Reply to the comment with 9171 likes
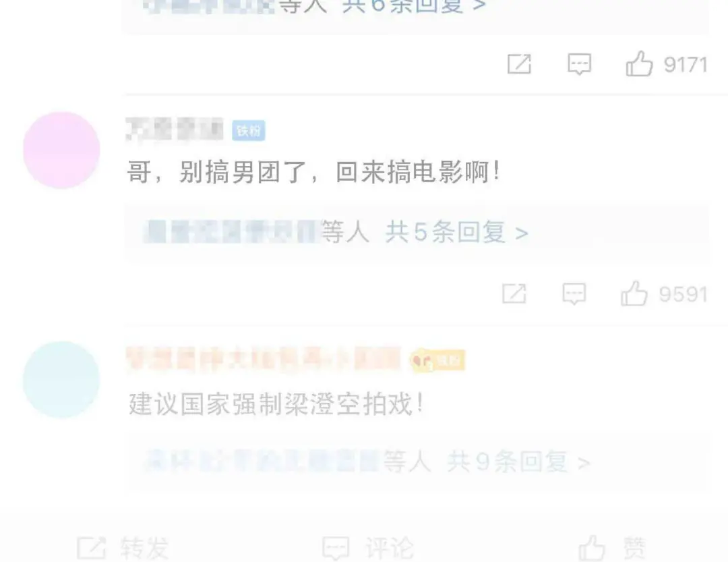Screen dimensions: 728x562 (580, 64)
